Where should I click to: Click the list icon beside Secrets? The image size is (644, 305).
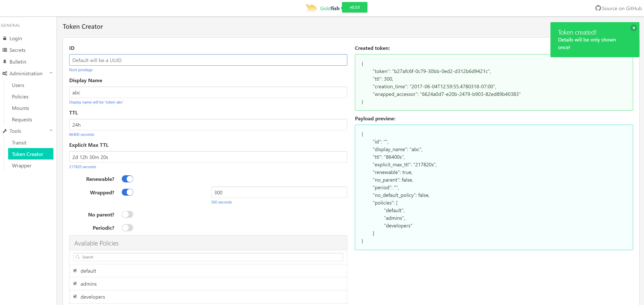pos(5,50)
